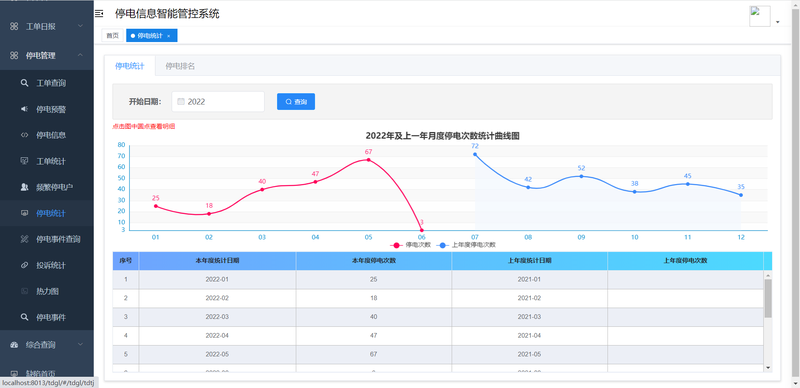Viewport: 800px width, 388px height.
Task: Click the chart point labeled 3 at 06
Action: click(421, 230)
